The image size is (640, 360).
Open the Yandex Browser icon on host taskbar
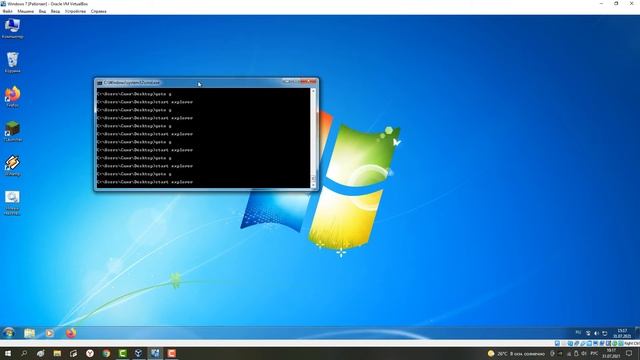(90, 353)
